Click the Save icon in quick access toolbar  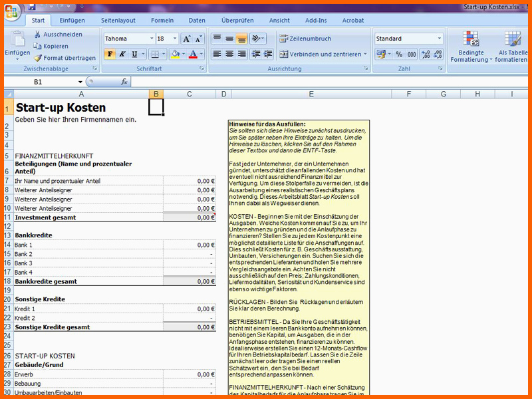[32, 7]
